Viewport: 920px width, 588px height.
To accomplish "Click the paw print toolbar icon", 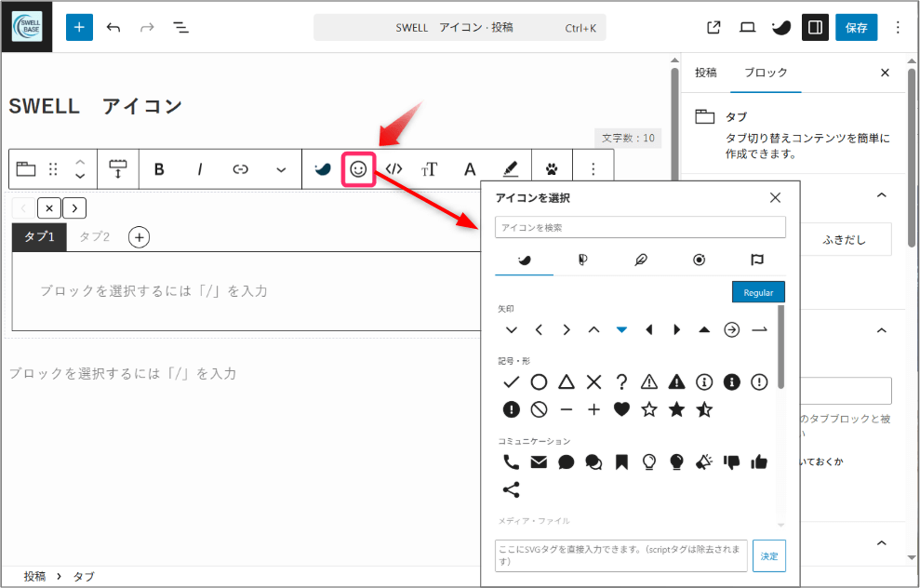I will click(552, 169).
